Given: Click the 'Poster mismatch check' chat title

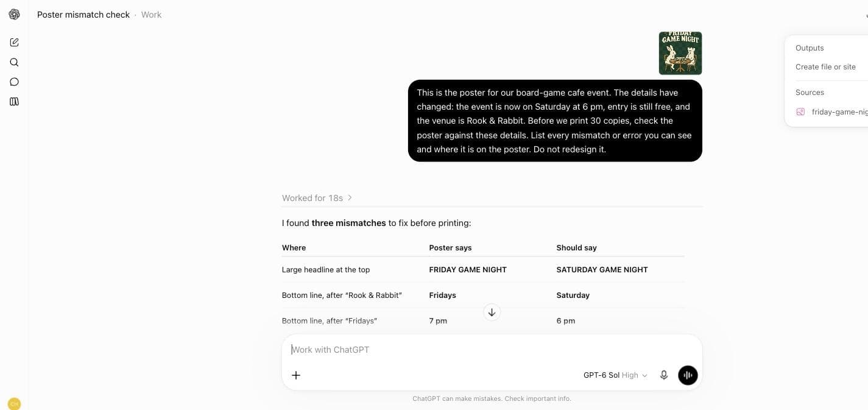Looking at the screenshot, I should click(83, 15).
